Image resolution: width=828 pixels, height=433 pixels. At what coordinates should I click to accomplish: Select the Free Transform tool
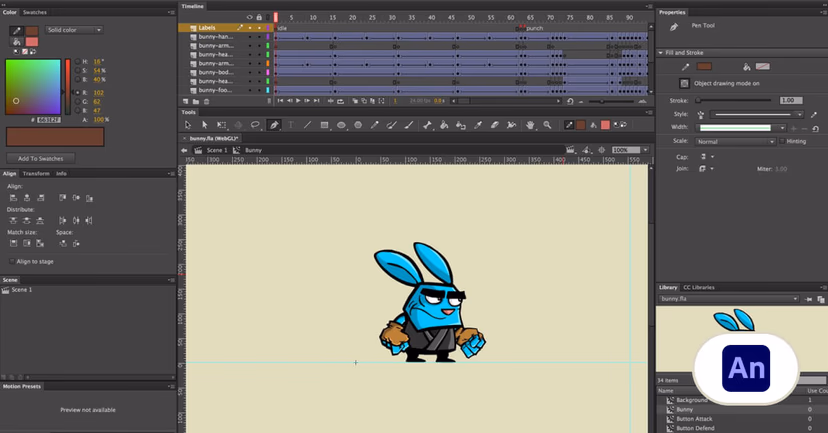[x=221, y=125]
